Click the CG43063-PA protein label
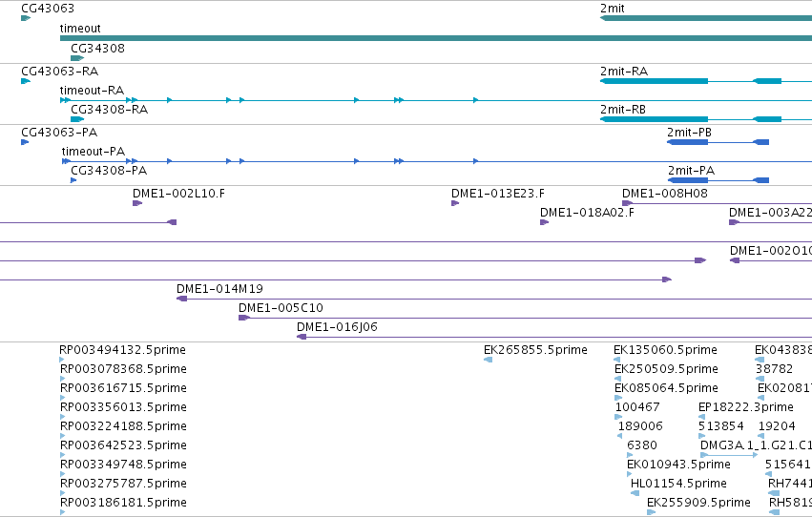The image size is (812, 517). 59,133
